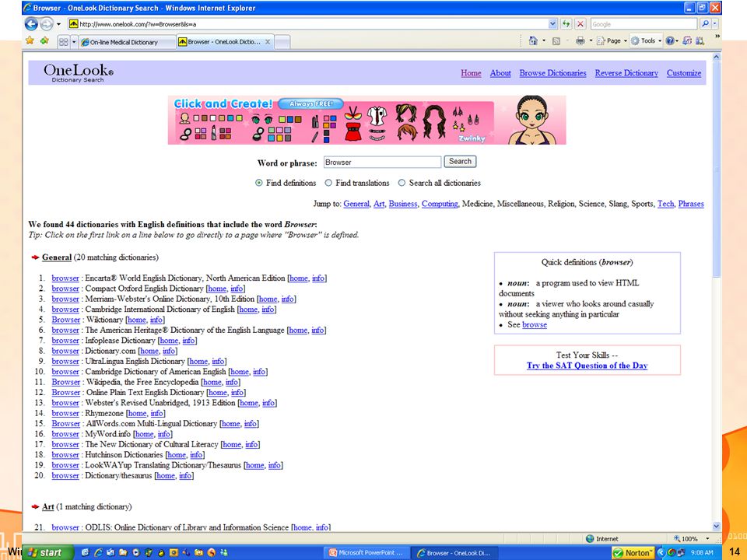Click the Word or phrase input field
Image resolution: width=747 pixels, height=560 pixels.
click(383, 162)
